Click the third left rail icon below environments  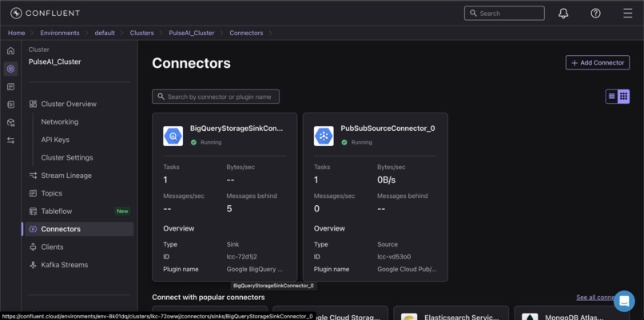[10, 86]
